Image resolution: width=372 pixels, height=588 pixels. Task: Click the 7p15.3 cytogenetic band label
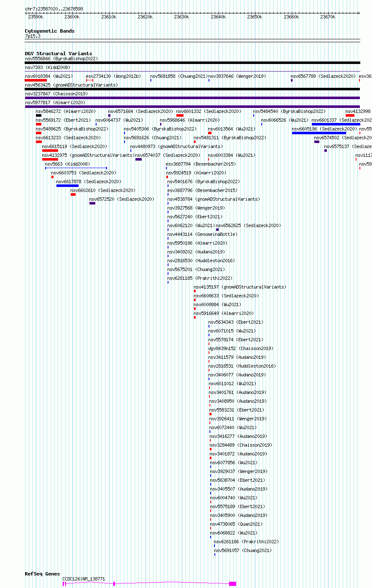[33, 36]
